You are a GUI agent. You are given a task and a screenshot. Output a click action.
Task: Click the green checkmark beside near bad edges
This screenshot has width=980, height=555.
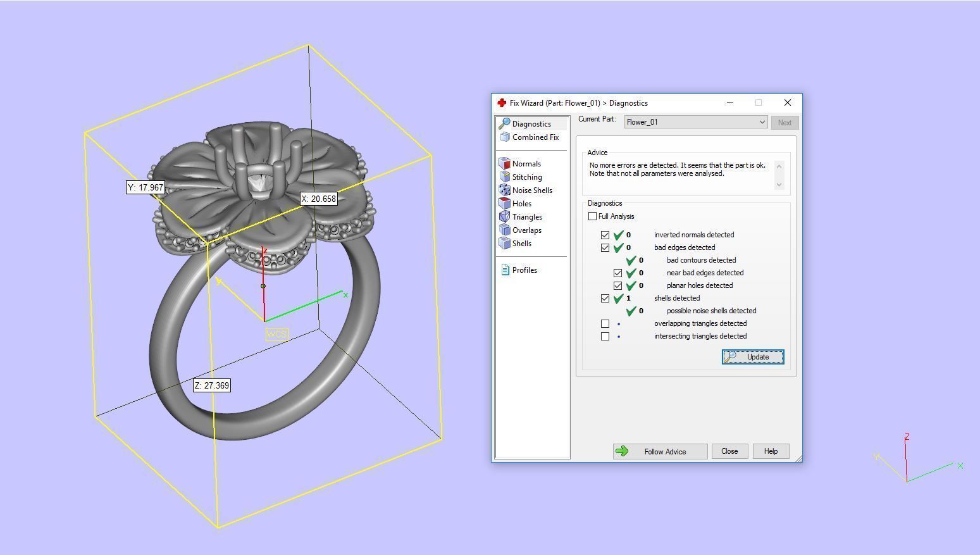click(x=631, y=273)
